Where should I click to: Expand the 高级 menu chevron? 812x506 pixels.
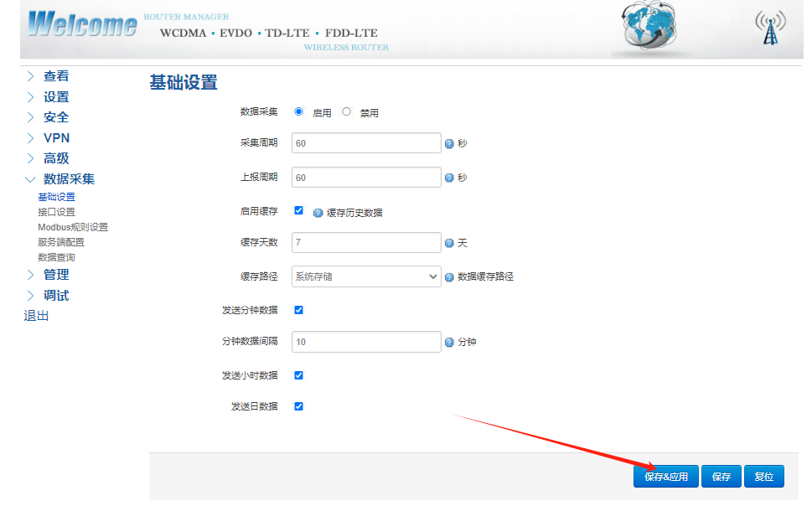[x=30, y=158]
